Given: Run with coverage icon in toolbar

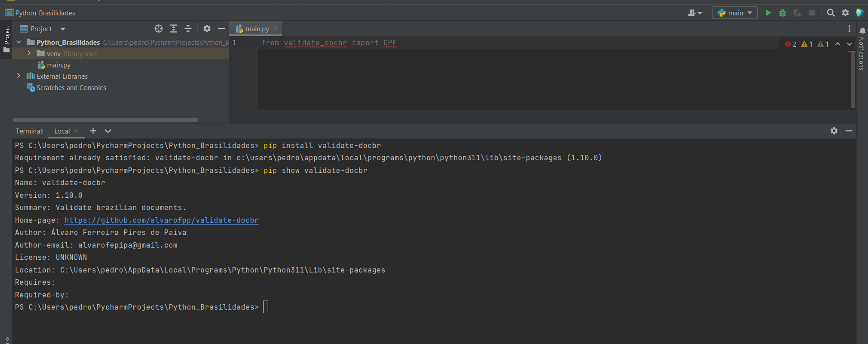Looking at the screenshot, I should point(797,13).
